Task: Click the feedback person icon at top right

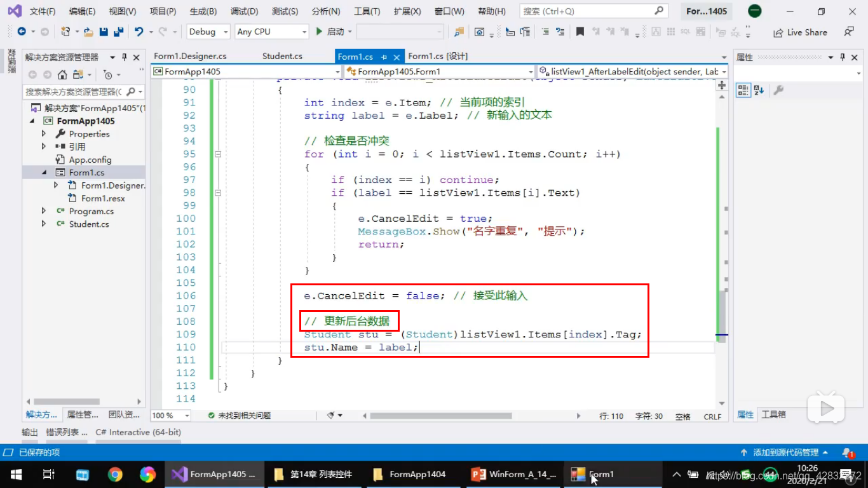Action: tap(849, 32)
